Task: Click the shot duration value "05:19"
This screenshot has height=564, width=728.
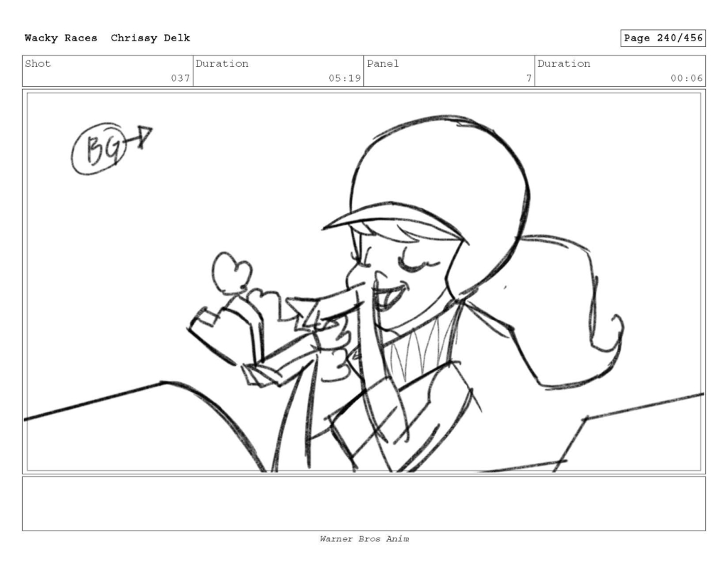Action: [x=345, y=78]
